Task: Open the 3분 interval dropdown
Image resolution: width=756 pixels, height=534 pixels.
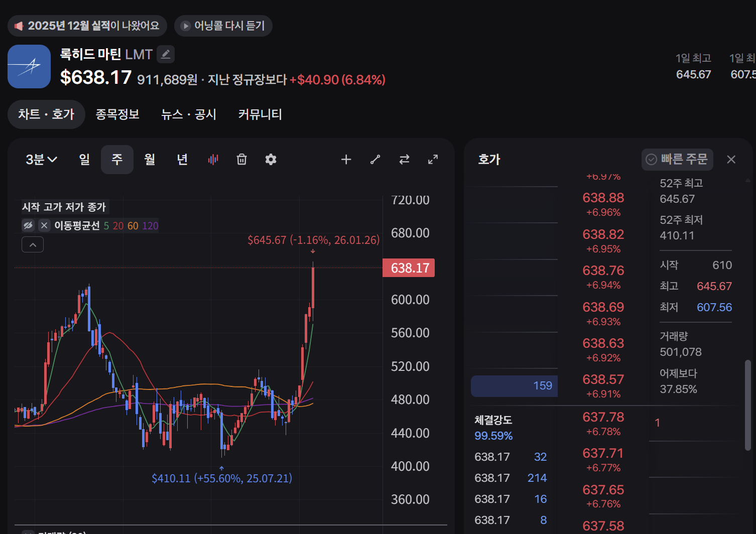Action: click(41, 160)
